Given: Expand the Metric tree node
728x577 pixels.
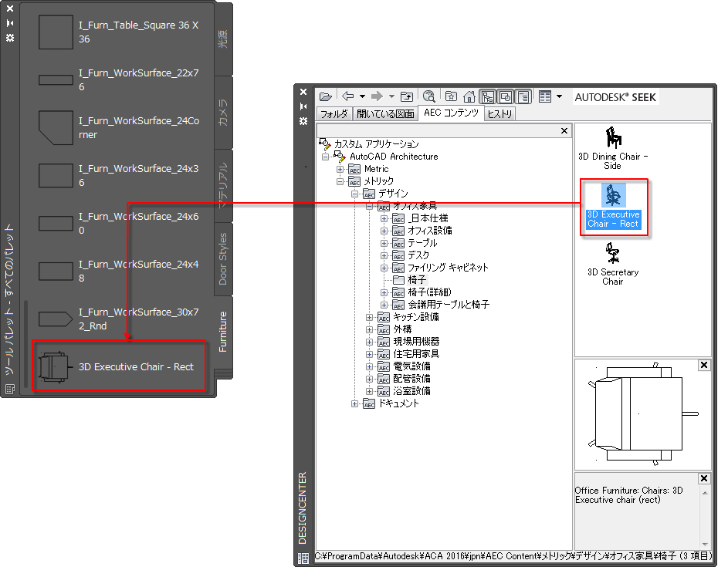Looking at the screenshot, I should [340, 169].
